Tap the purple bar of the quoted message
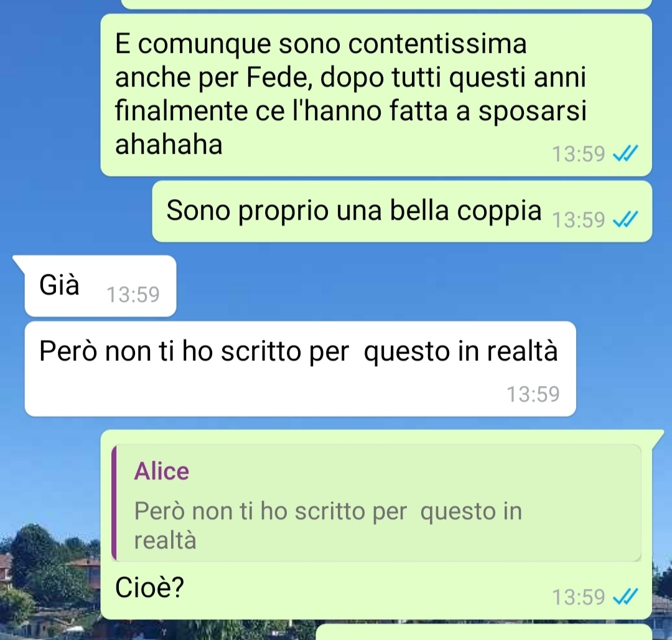672x640 pixels. [x=114, y=502]
